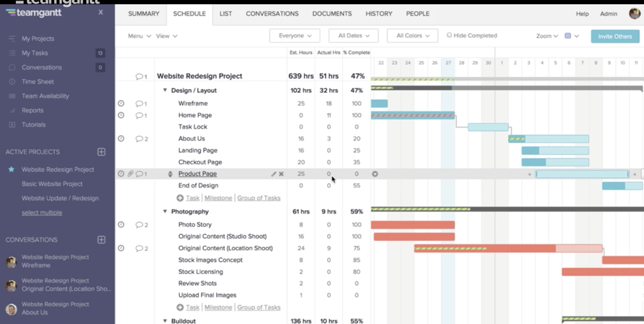The image size is (644, 324).
Task: Collapse the Photography task group
Action: 165,211
